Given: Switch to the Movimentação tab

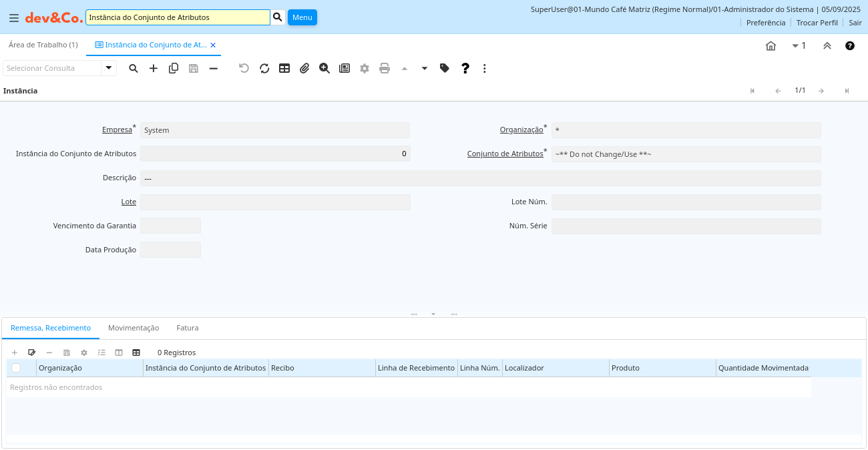Looking at the screenshot, I should pos(134,328).
